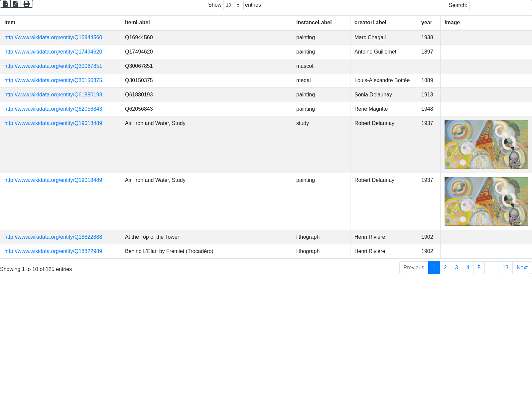Click Next pagination button
The width and height of the screenshot is (532, 399).
tap(522, 268)
